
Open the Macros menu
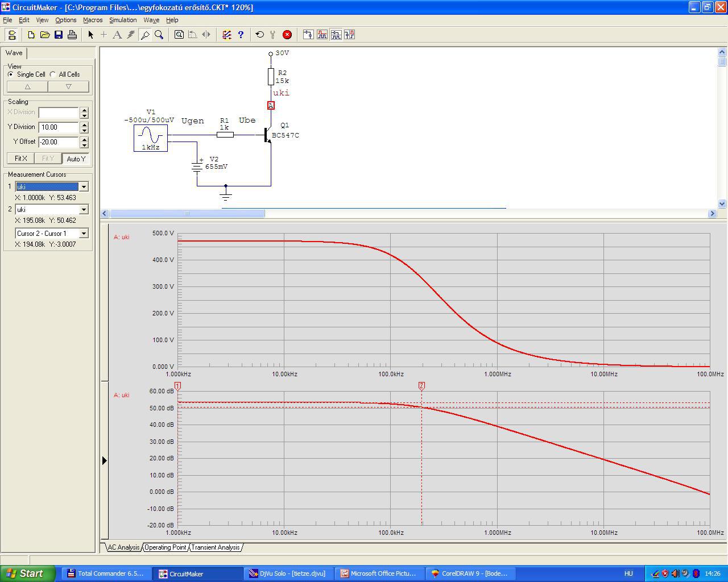click(93, 20)
